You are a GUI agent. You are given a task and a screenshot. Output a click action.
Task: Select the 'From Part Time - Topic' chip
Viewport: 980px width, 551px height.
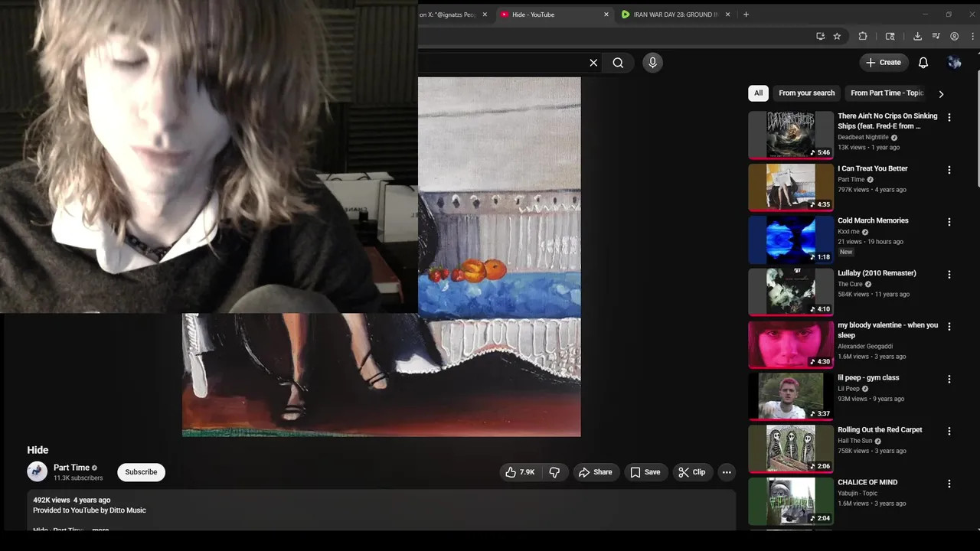pyautogui.click(x=887, y=93)
